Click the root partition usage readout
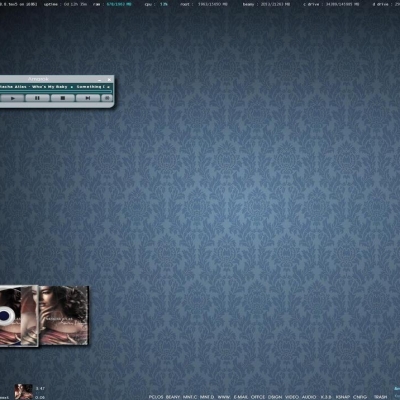Image resolution: width=400 pixels, height=400 pixels. 204,4
